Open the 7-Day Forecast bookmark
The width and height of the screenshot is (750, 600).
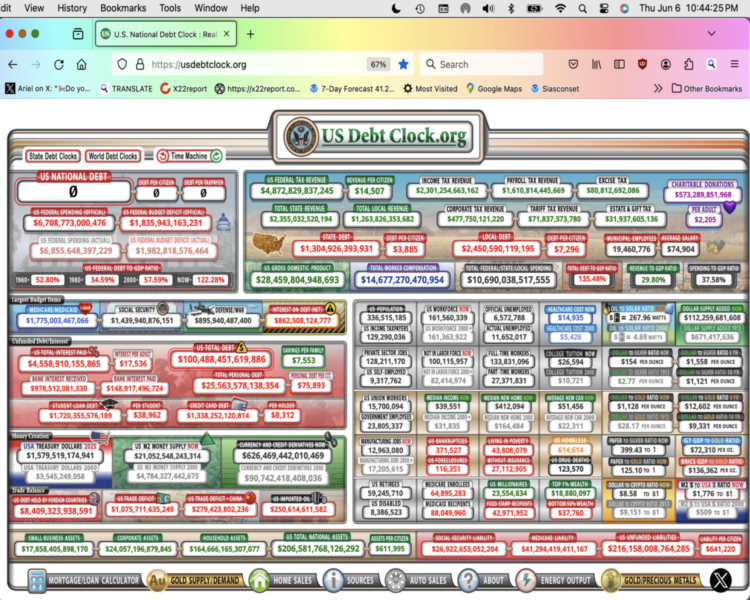[352, 89]
